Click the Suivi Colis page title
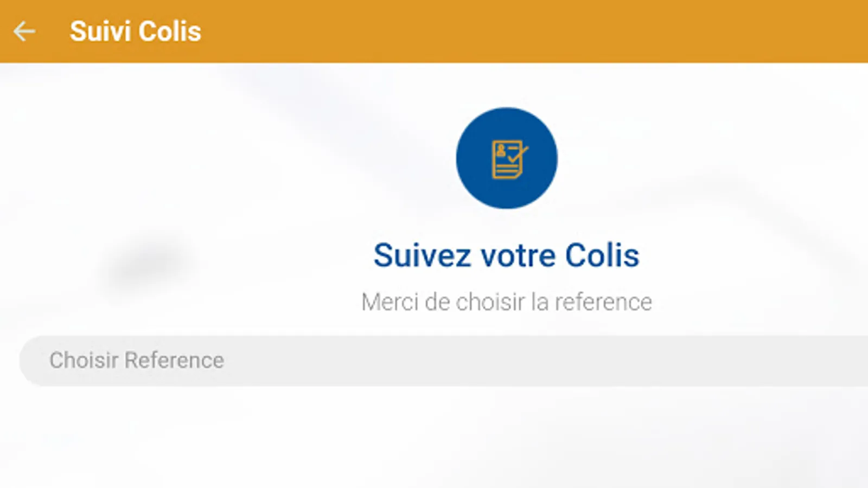This screenshot has width=868, height=488. 136,31
